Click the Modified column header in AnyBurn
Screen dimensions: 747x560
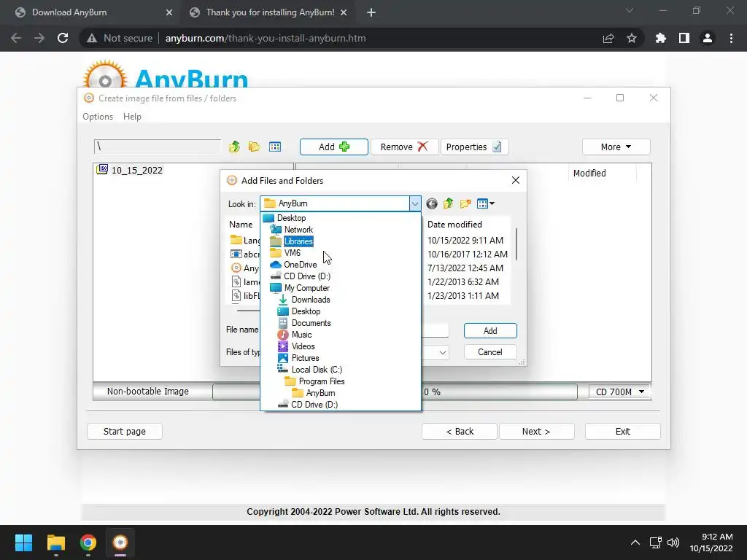[x=589, y=174]
